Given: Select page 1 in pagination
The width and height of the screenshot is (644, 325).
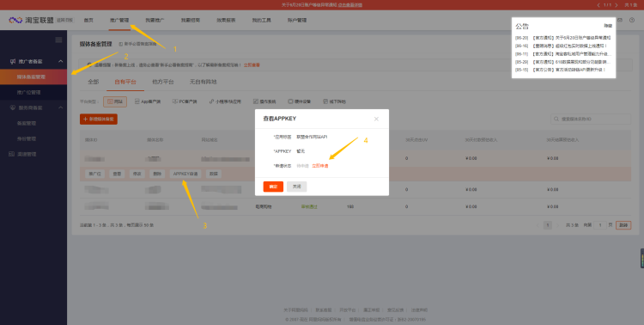Looking at the screenshot, I should 548,225.
